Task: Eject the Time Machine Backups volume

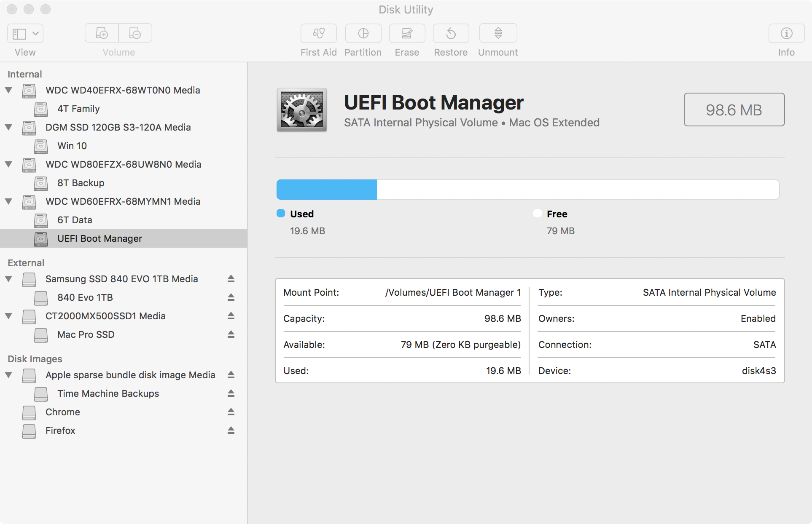Action: point(231,393)
